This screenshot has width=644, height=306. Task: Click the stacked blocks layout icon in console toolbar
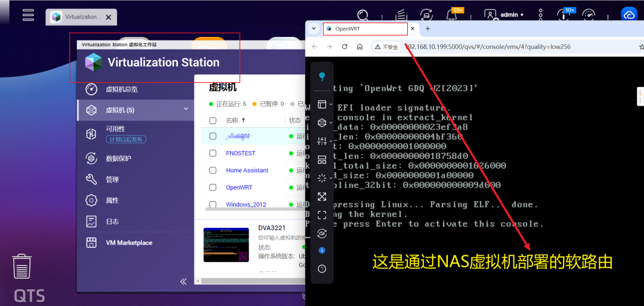pos(322,160)
